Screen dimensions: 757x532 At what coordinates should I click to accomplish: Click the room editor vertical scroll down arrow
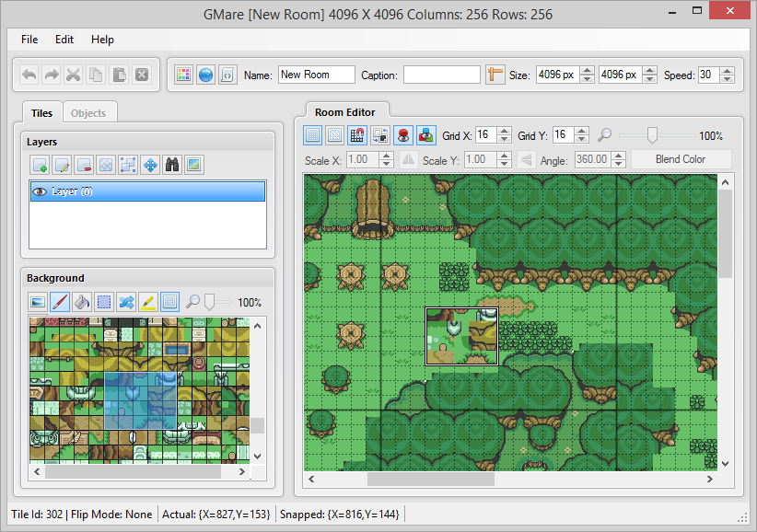725,464
